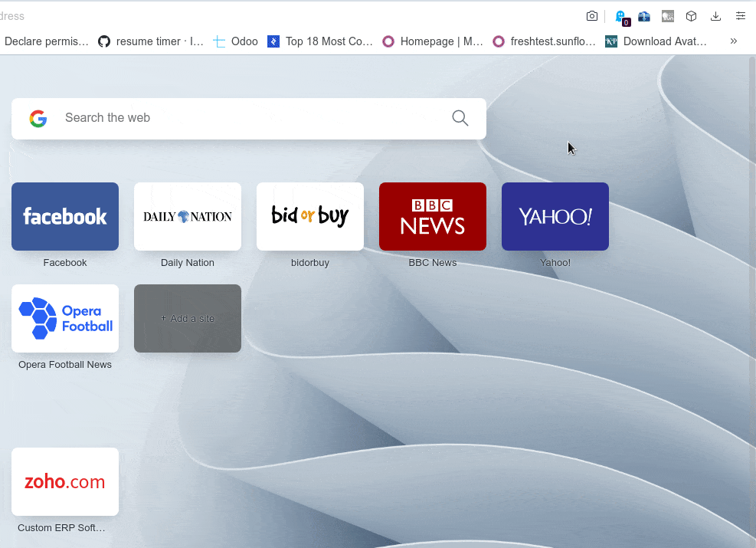Open the 'Download Avat…' bookmark
The height and width of the screenshot is (548, 756).
(x=656, y=41)
